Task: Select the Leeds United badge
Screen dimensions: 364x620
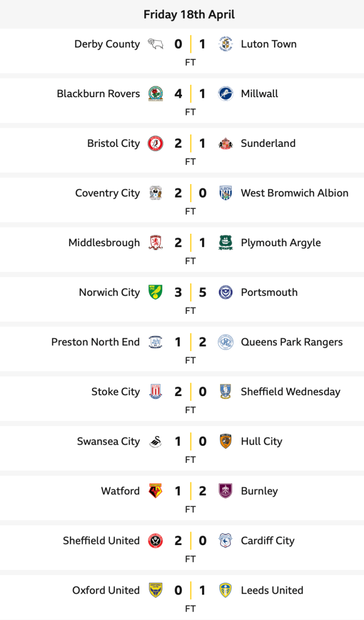Action: tap(225, 590)
